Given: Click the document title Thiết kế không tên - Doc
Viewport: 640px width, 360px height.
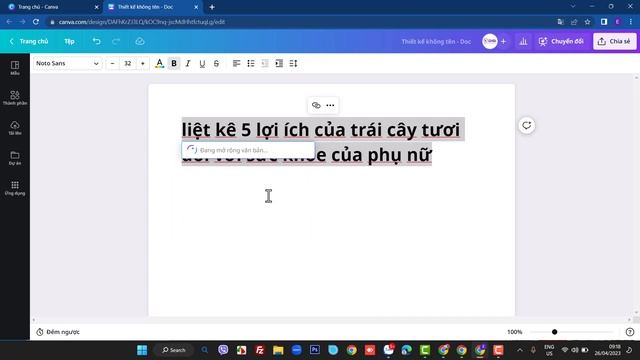Looking at the screenshot, I should point(436,42).
